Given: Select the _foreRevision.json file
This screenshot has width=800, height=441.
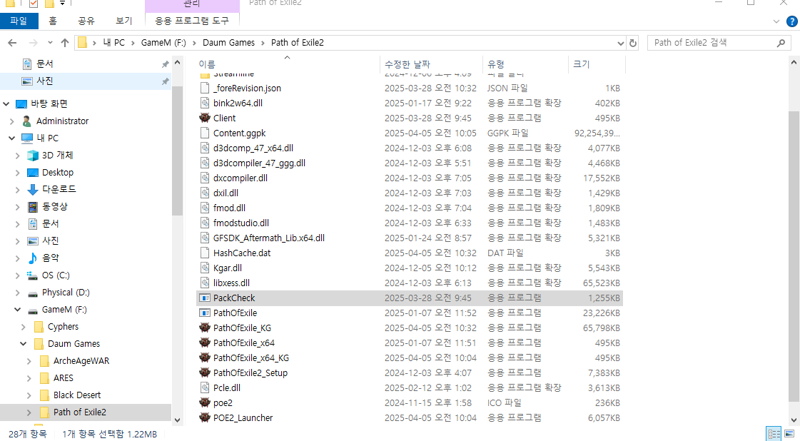Looking at the screenshot, I should click(247, 88).
